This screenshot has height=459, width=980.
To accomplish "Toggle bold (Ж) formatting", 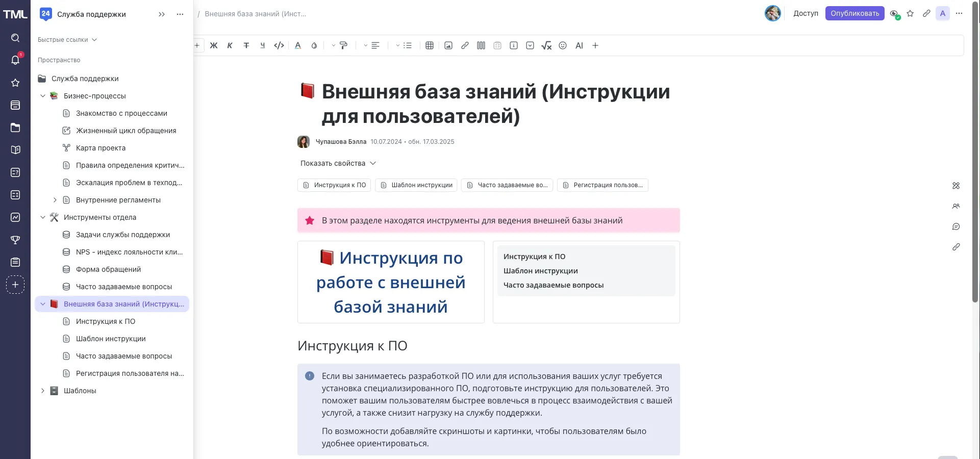I will pyautogui.click(x=214, y=45).
